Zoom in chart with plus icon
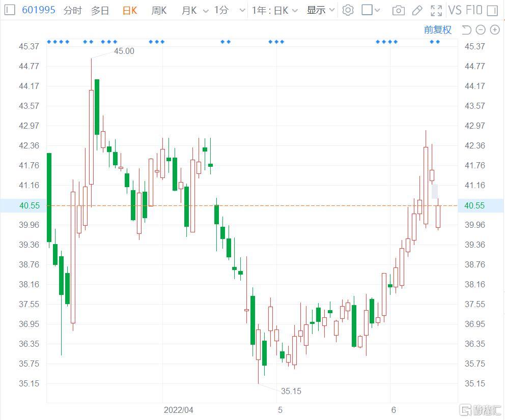The image size is (505, 420). (495, 30)
